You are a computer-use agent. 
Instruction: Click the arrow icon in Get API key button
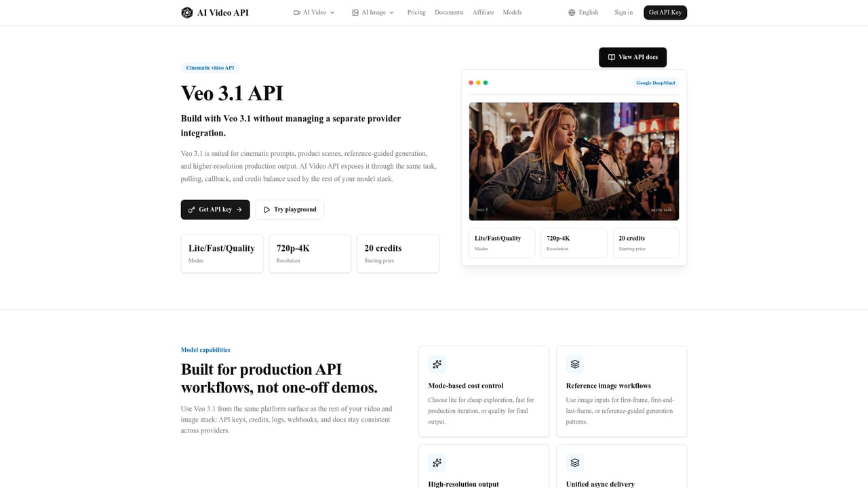click(239, 209)
